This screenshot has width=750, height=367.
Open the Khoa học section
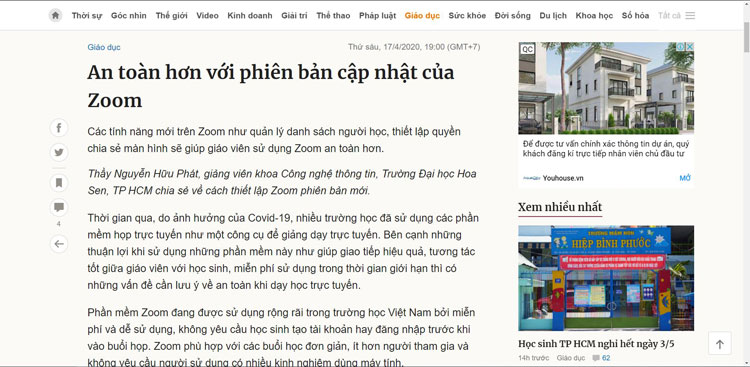click(594, 15)
